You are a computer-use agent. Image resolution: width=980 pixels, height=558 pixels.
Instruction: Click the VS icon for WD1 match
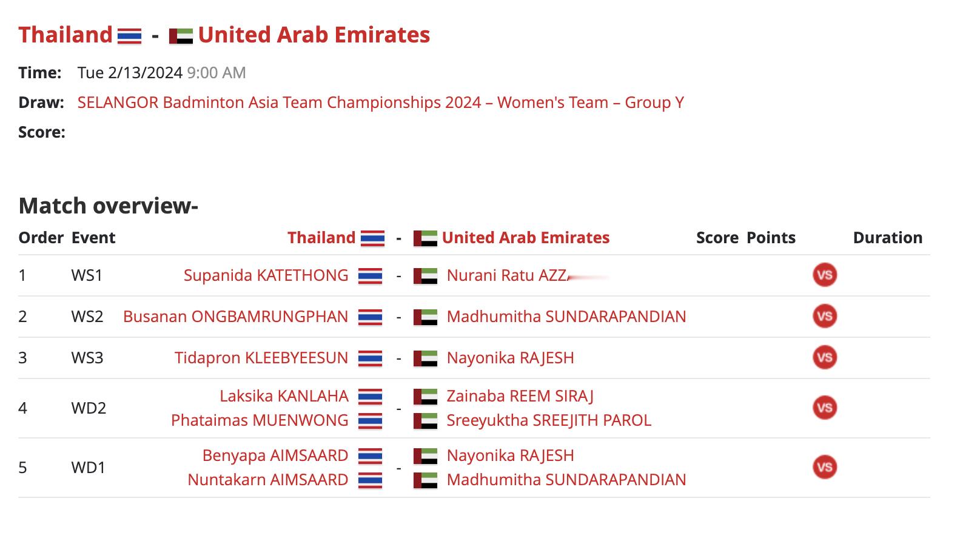pyautogui.click(x=825, y=467)
